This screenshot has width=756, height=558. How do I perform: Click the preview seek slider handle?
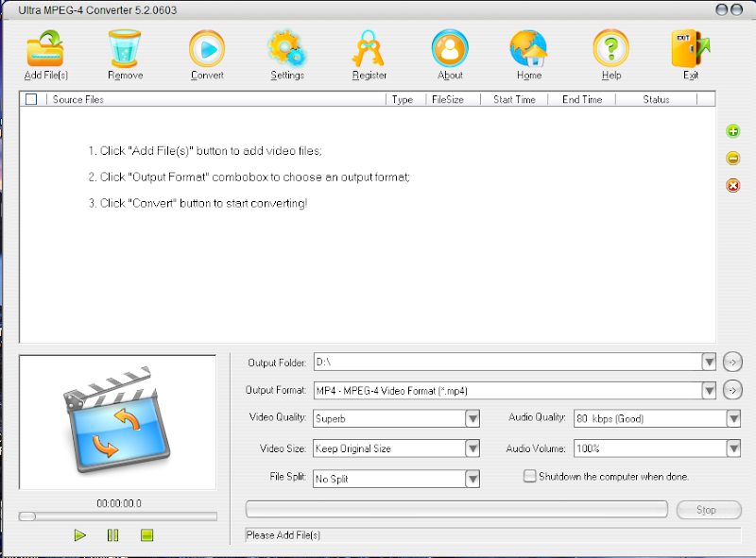pyautogui.click(x=27, y=516)
